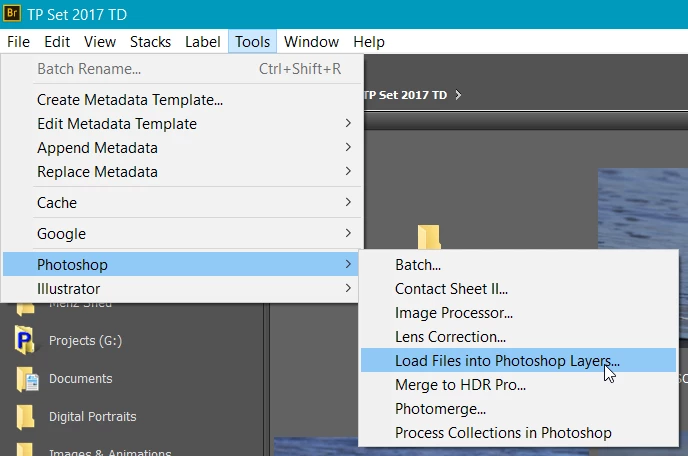Select the Photoshop submenu entry
The width and height of the screenshot is (688, 456).
[181, 264]
